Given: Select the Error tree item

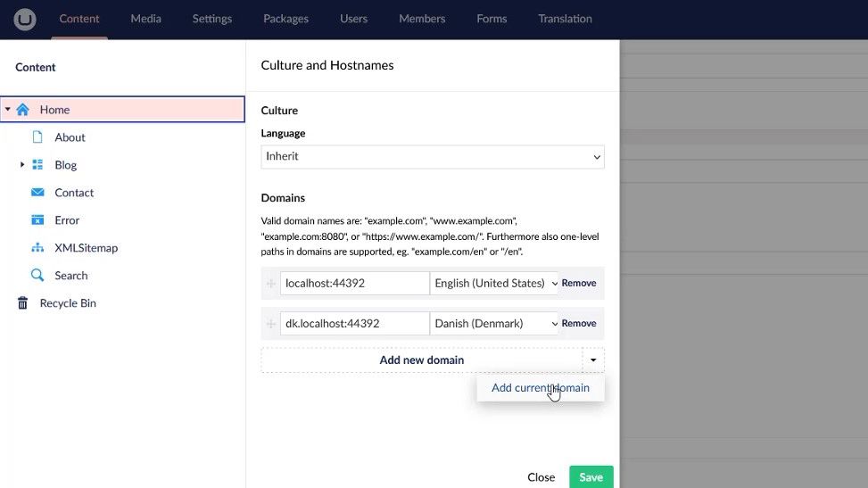Looking at the screenshot, I should [x=66, y=220].
